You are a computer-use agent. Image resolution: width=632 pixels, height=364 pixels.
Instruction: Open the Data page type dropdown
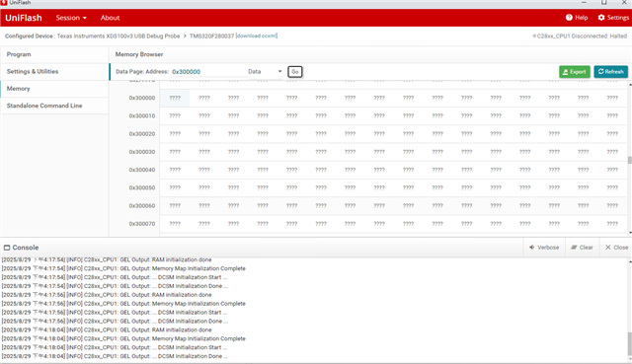(265, 72)
